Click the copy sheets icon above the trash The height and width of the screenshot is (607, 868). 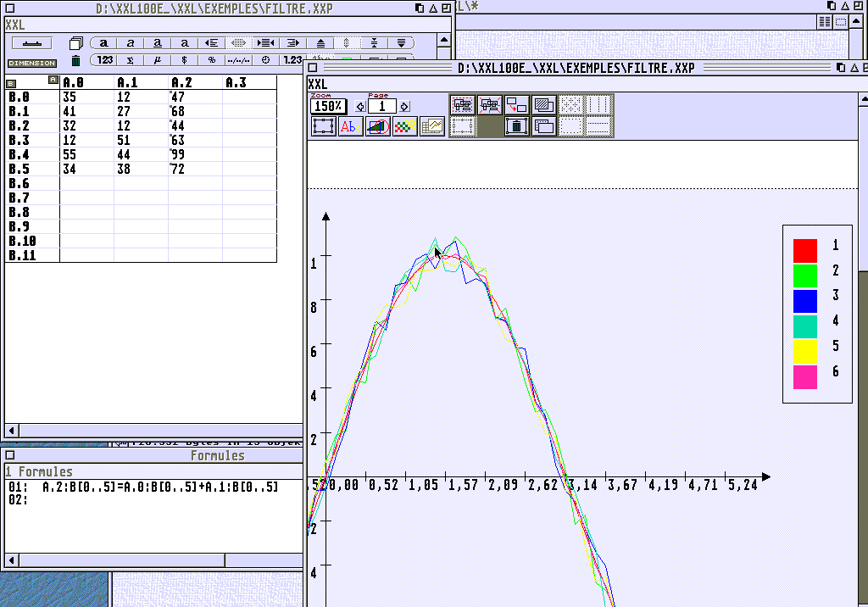[x=75, y=43]
